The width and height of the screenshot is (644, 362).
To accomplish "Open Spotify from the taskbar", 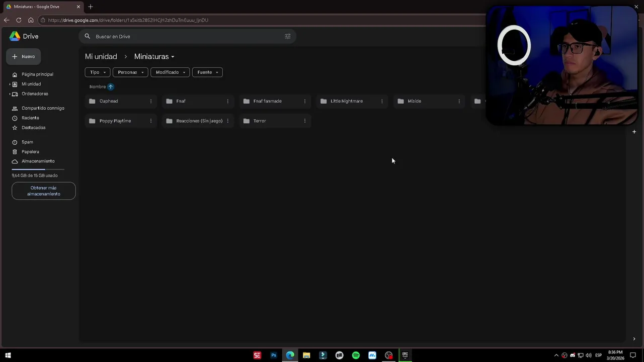I will point(356,355).
